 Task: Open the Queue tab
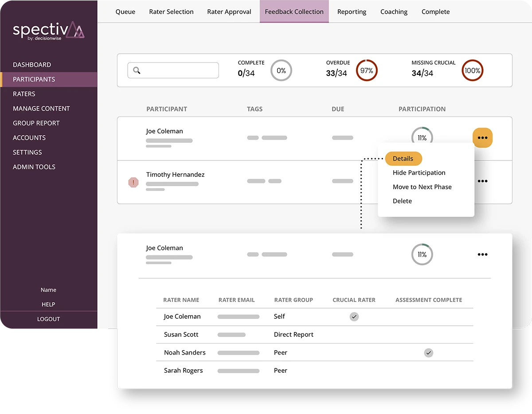click(125, 12)
